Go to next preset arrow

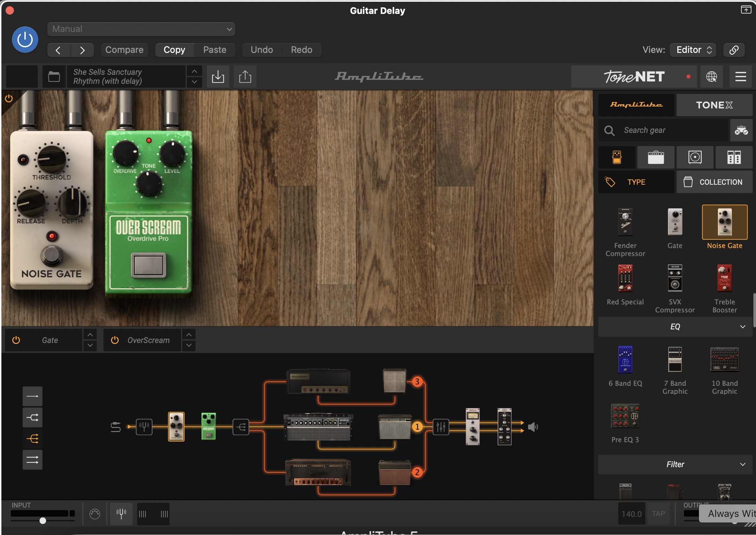tap(82, 50)
